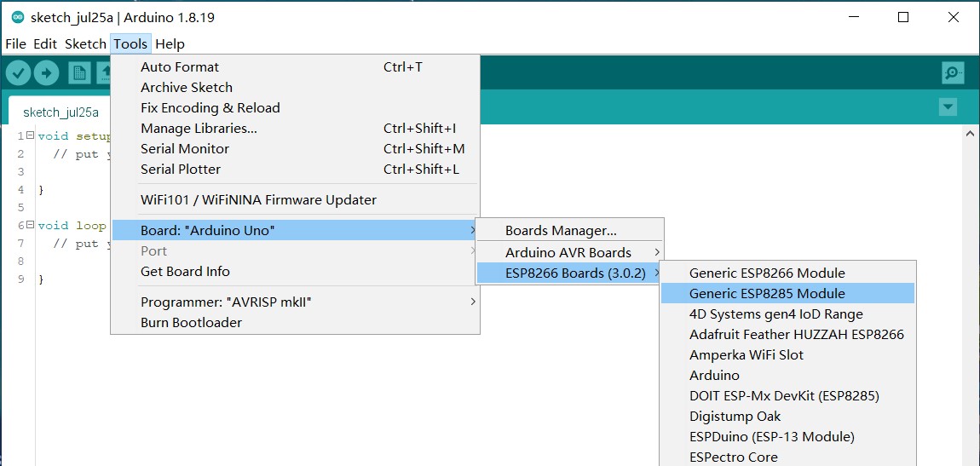Click the Arduino logo in title bar
This screenshot has height=466, width=980.
pyautogui.click(x=18, y=18)
